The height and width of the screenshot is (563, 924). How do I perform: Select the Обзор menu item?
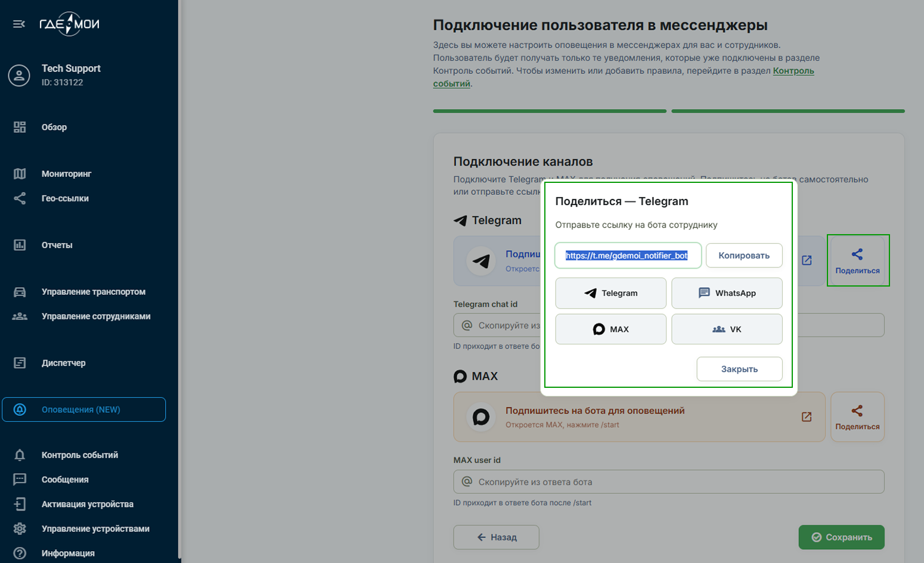point(54,127)
